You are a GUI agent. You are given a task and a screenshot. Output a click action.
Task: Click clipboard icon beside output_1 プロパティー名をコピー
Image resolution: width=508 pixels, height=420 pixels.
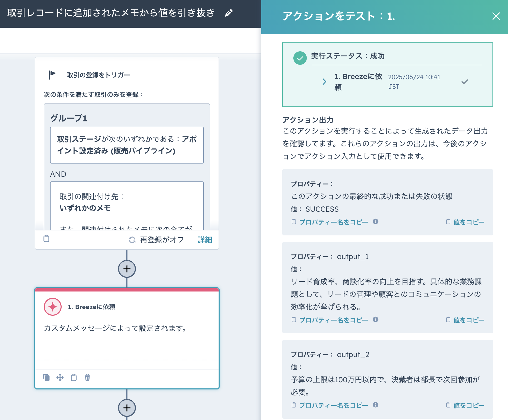click(294, 320)
